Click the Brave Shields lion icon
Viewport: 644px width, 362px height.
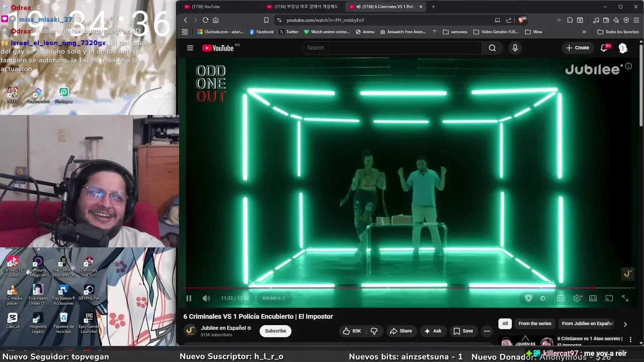click(x=522, y=20)
